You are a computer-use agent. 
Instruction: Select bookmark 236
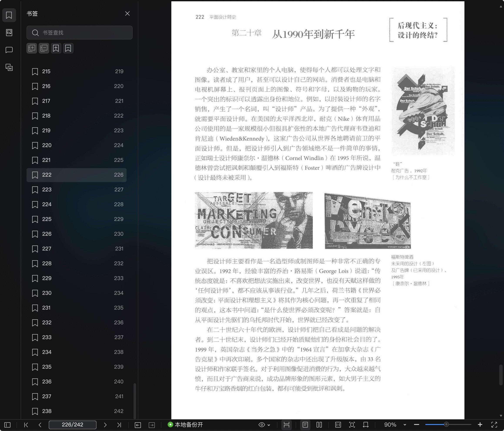coord(76,382)
